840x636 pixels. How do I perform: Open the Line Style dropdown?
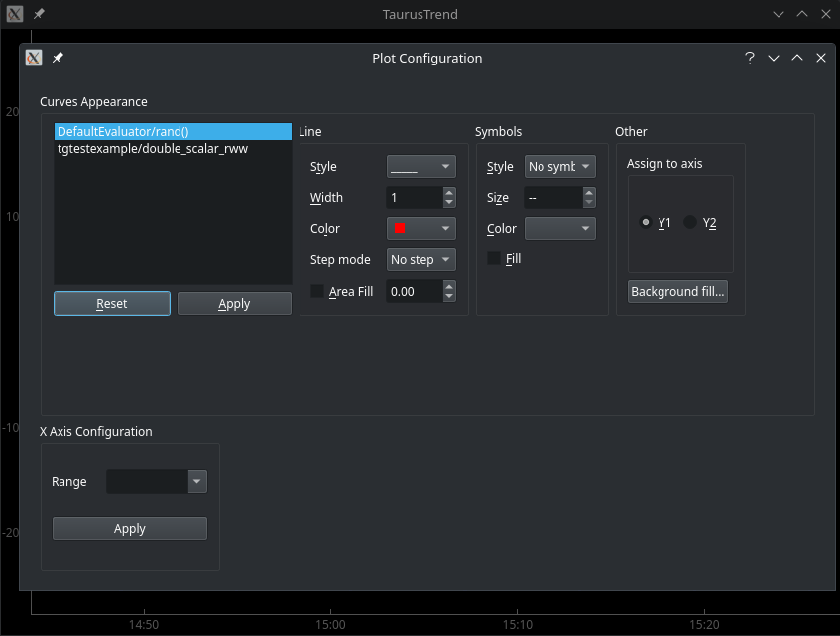420,167
